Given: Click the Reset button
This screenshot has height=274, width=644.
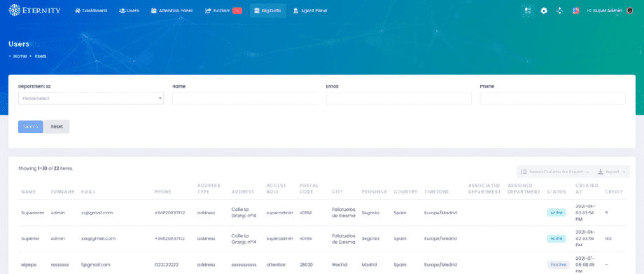Looking at the screenshot, I should (x=57, y=127).
